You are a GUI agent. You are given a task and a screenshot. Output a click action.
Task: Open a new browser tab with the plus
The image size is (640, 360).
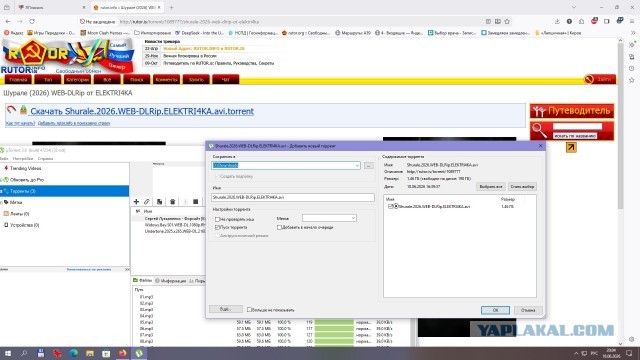click(x=171, y=7)
